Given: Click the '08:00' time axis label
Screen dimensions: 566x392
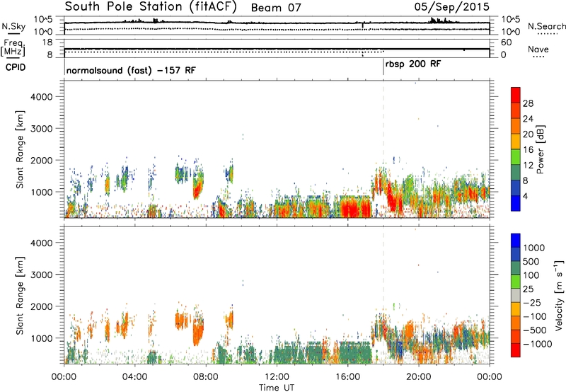Looking at the screenshot, I should pos(205,377).
